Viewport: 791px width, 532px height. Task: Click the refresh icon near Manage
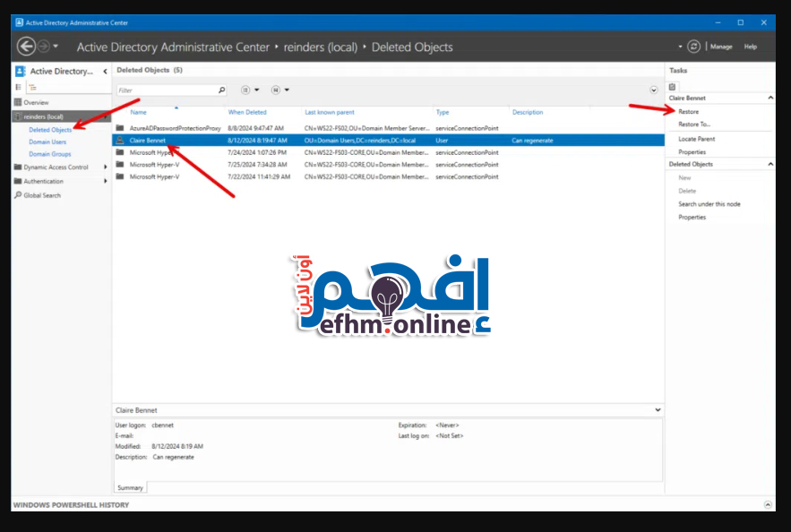pyautogui.click(x=693, y=47)
